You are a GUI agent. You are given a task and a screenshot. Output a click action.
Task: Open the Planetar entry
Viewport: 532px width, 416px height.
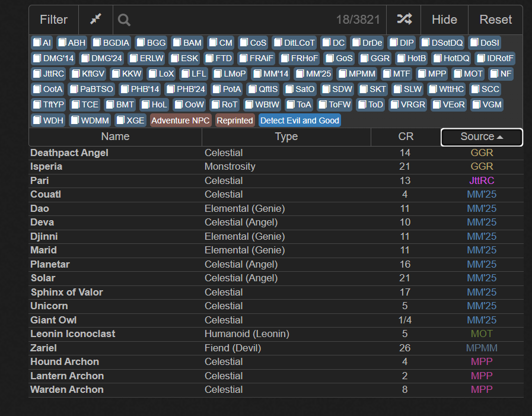point(276,264)
